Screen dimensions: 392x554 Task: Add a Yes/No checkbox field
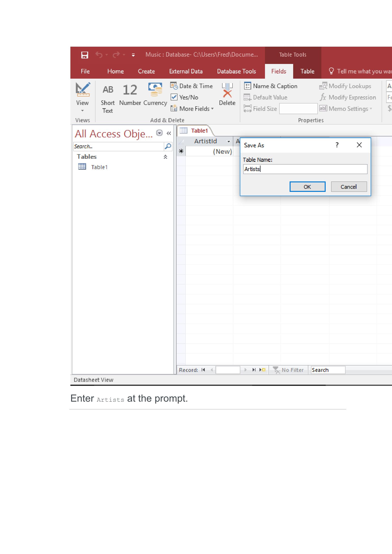(185, 98)
